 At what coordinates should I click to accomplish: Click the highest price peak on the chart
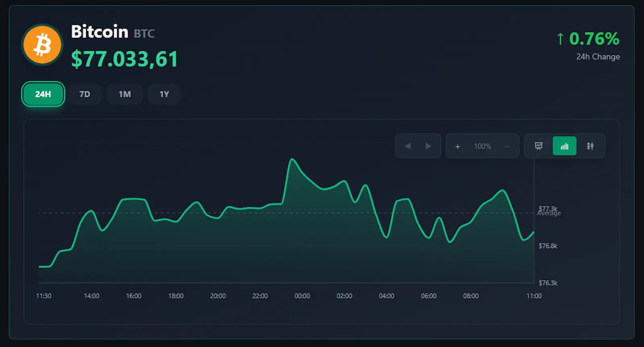292,159
